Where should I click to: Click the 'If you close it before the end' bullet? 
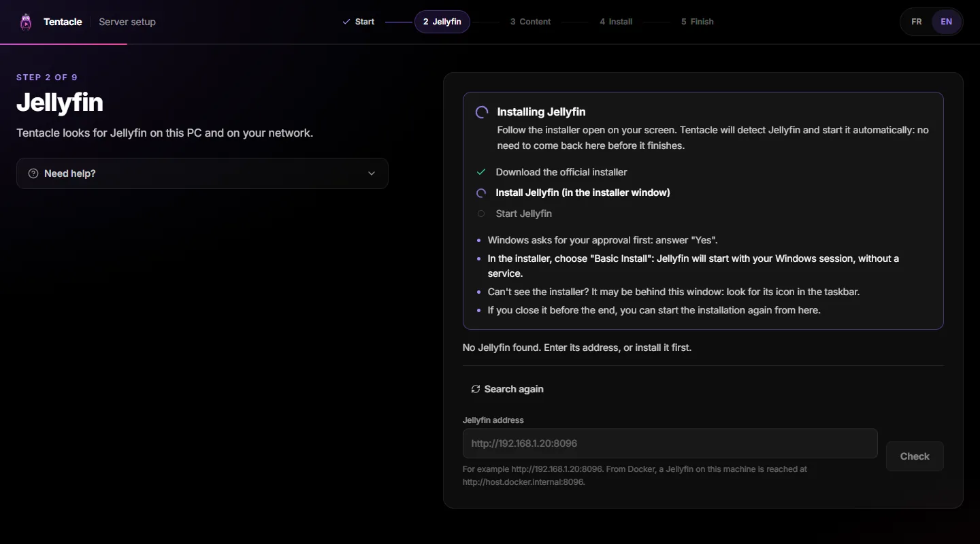(654, 310)
